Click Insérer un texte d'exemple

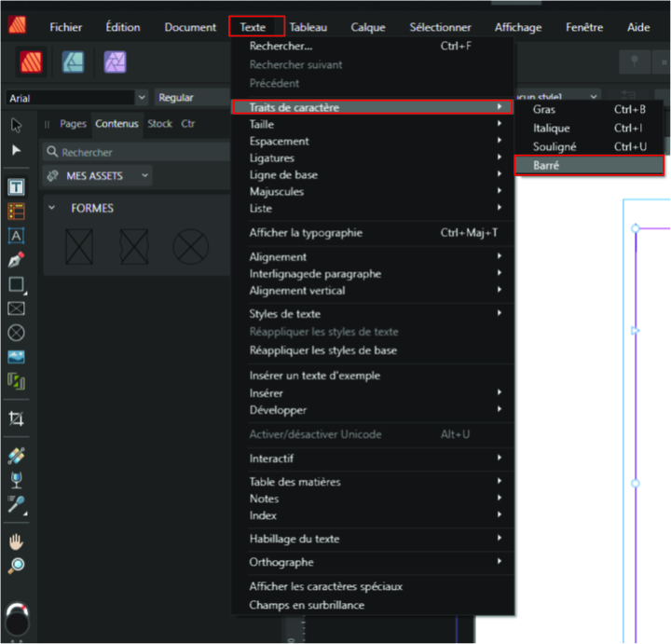coord(372,376)
